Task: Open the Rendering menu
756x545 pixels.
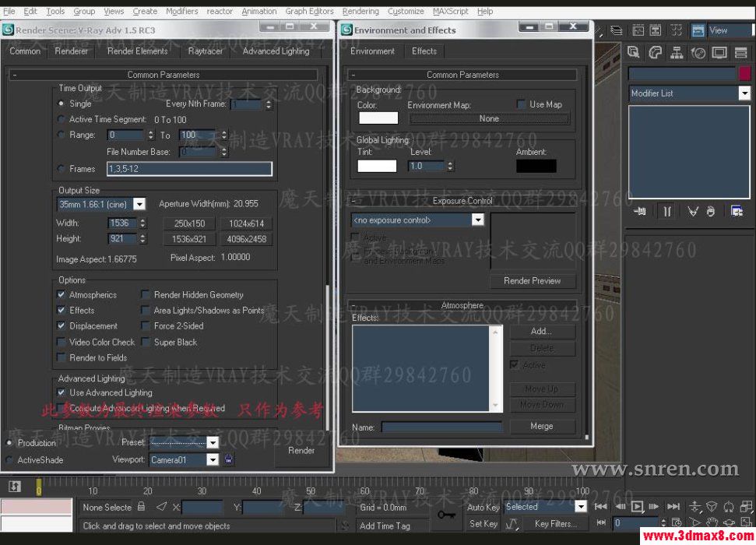Action: pyautogui.click(x=360, y=11)
